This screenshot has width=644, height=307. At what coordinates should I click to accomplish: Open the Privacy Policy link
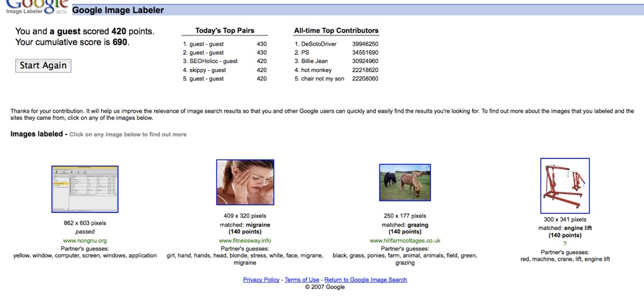[261, 280]
